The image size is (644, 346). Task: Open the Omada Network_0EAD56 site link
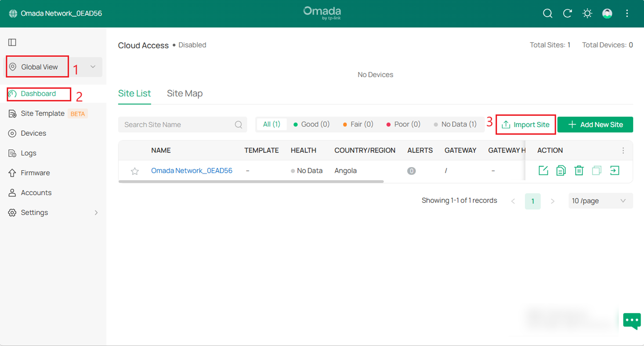pos(192,170)
